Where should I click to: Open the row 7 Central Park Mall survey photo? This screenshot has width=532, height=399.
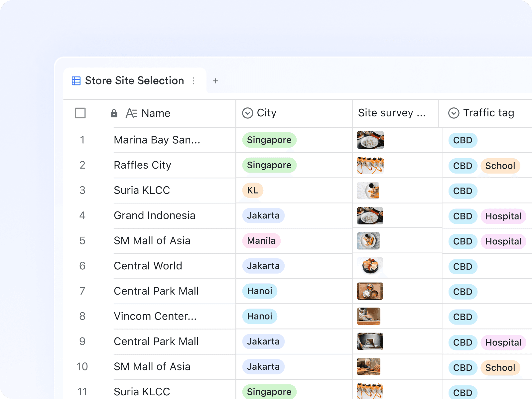370,291
